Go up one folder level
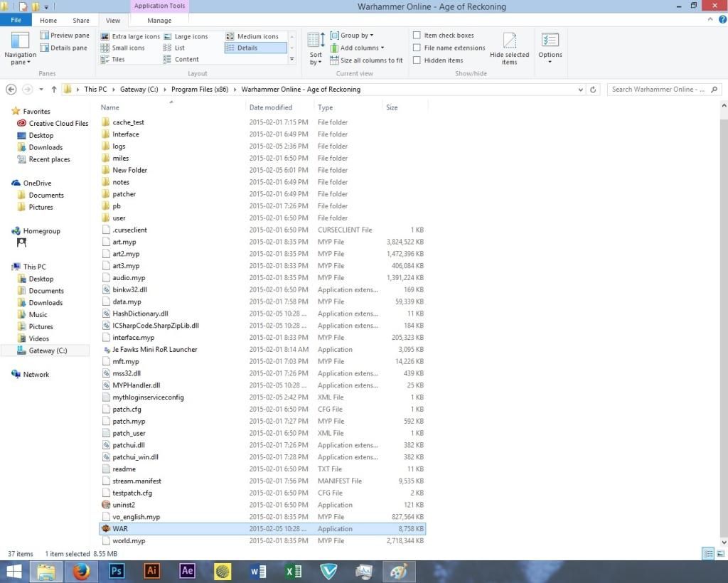The image size is (728, 583). coord(54,90)
